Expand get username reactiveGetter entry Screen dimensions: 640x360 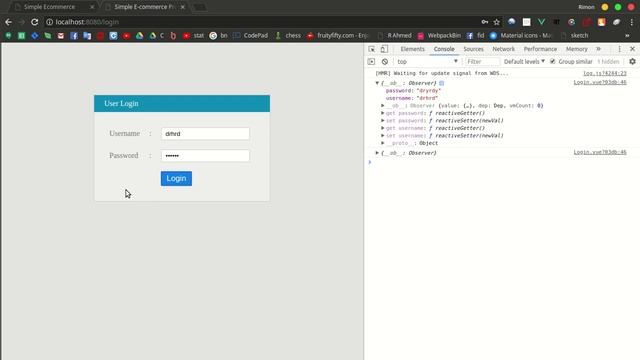(383, 128)
